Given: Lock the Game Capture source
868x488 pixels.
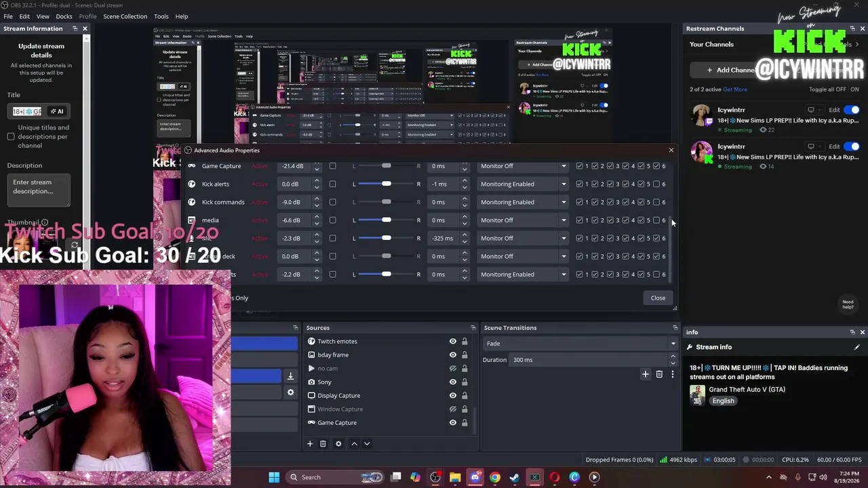Looking at the screenshot, I should (x=465, y=423).
